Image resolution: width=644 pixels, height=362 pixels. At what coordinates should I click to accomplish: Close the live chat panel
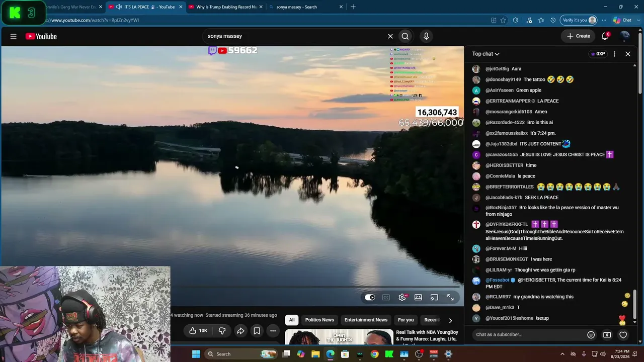pyautogui.click(x=628, y=54)
